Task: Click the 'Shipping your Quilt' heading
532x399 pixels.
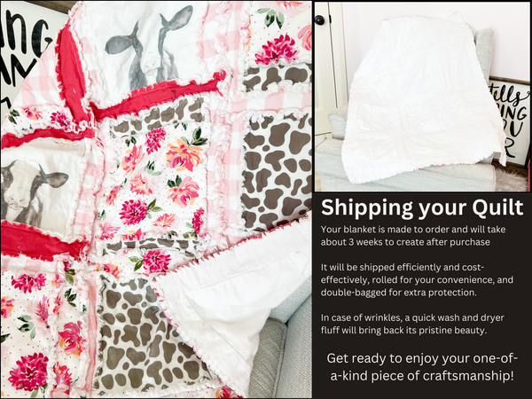Action: pyautogui.click(x=422, y=207)
